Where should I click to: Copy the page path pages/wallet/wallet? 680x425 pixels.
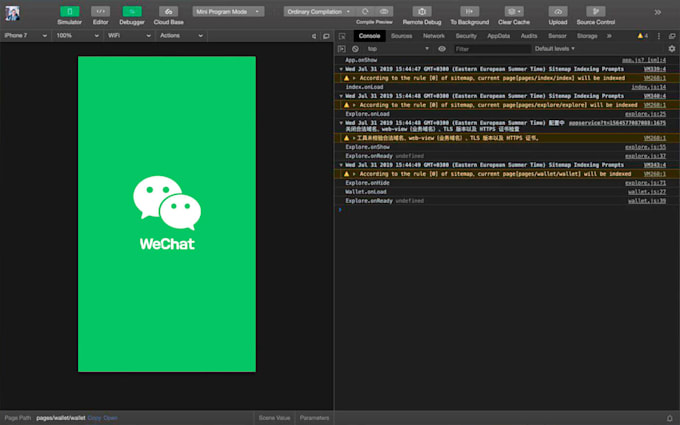click(94, 418)
